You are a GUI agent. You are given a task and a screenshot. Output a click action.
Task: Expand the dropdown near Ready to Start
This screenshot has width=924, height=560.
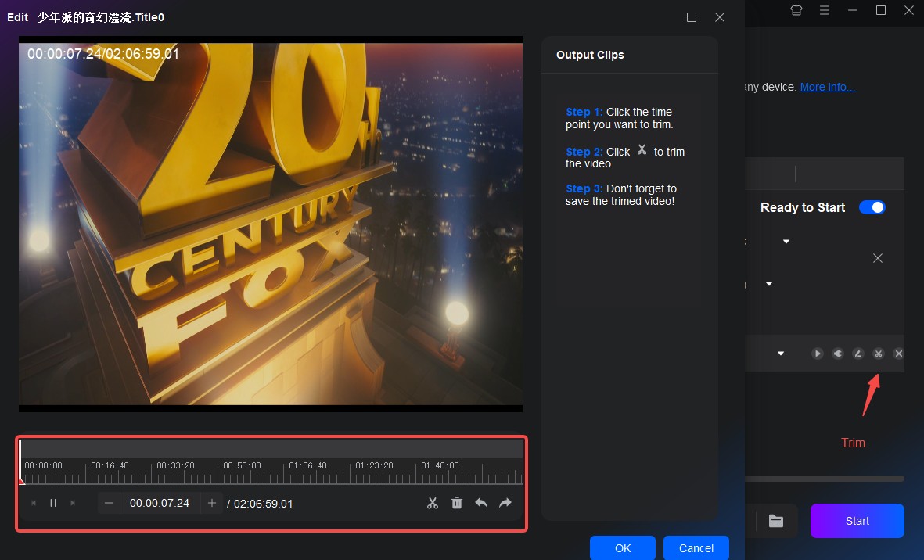tap(785, 241)
